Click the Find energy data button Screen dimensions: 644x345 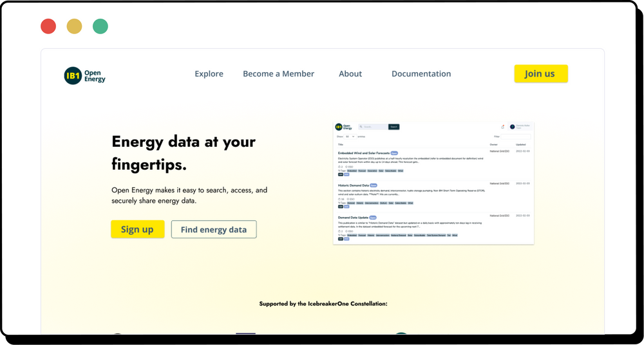point(214,229)
